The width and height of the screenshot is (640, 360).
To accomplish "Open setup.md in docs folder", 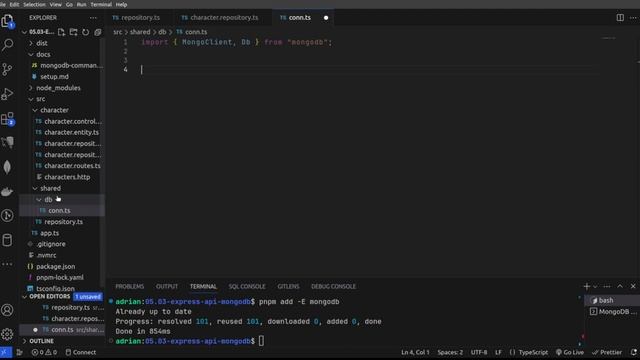I will pos(54,77).
